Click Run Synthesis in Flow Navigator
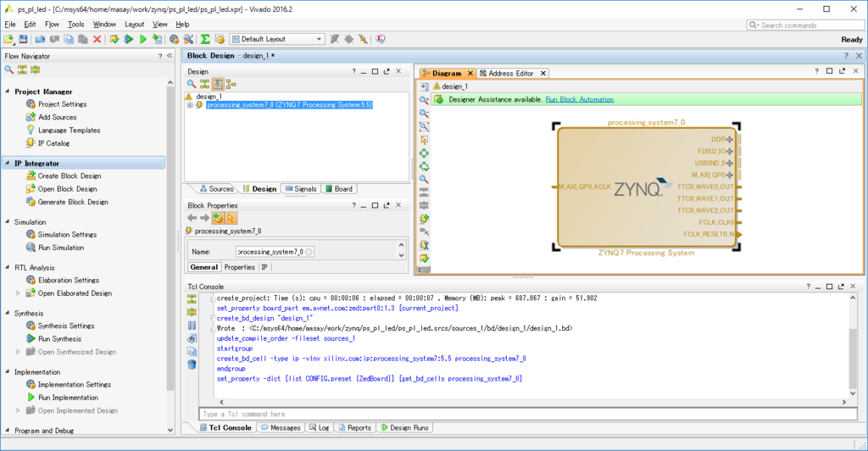The height and width of the screenshot is (451, 868). (60, 338)
